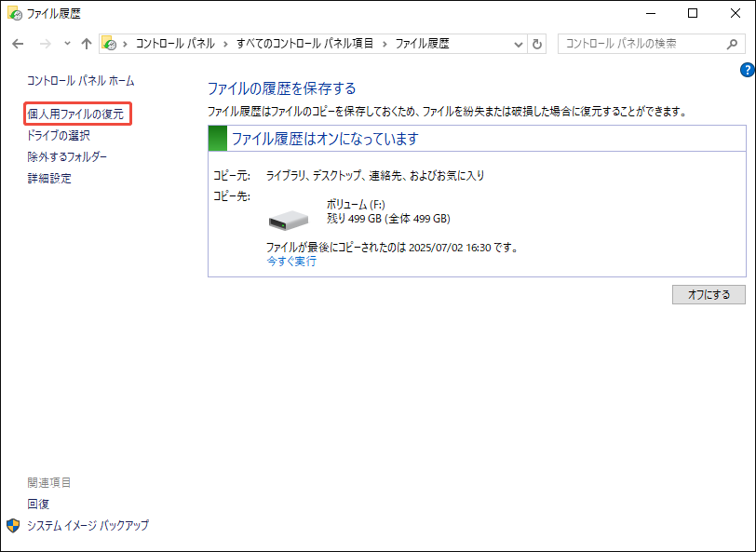Open ドライブの選択 link
The width and height of the screenshot is (756, 552).
(x=59, y=136)
